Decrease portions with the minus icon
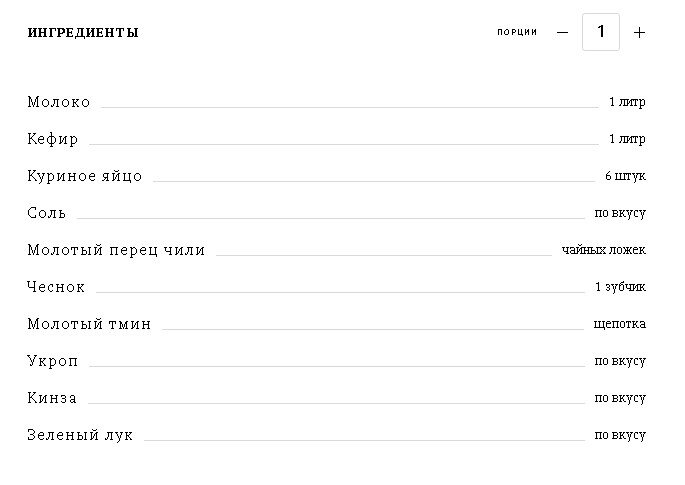The image size is (685, 485). point(563,32)
